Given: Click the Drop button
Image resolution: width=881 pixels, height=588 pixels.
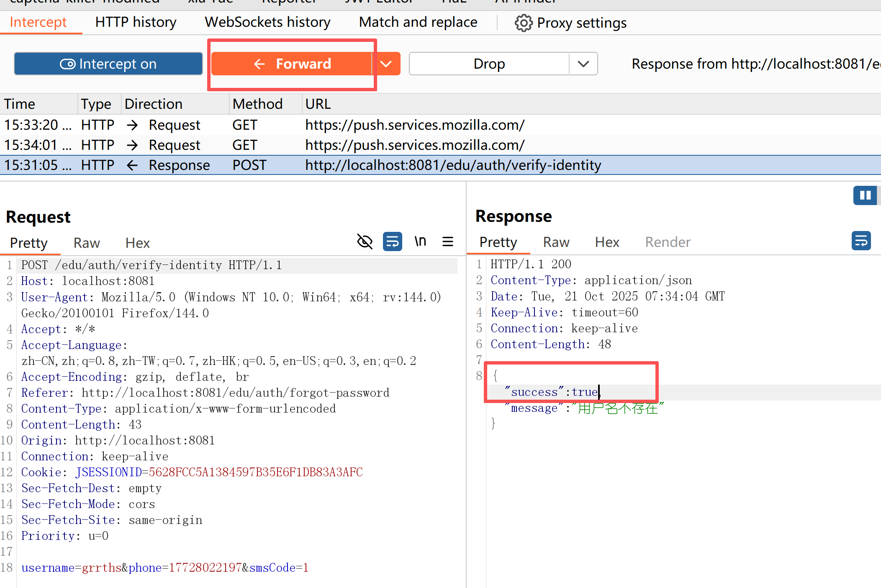Looking at the screenshot, I should [x=489, y=64].
